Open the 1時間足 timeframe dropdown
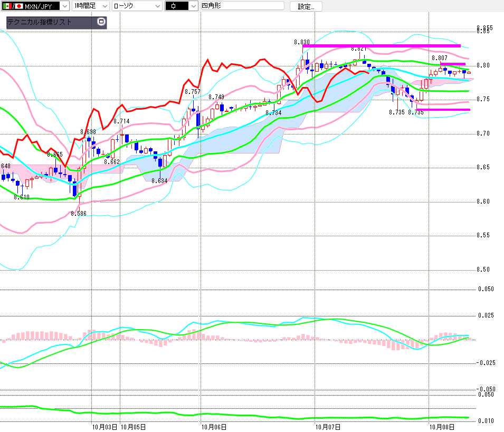This screenshot has height=432, width=504. (91, 6)
